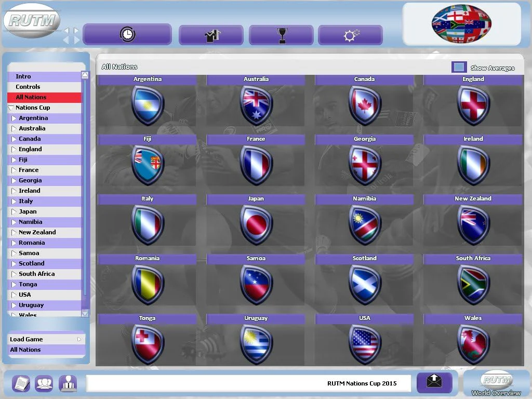The height and width of the screenshot is (399, 532).
Task: Open the Load Game submenu arrow
Action: click(79, 339)
